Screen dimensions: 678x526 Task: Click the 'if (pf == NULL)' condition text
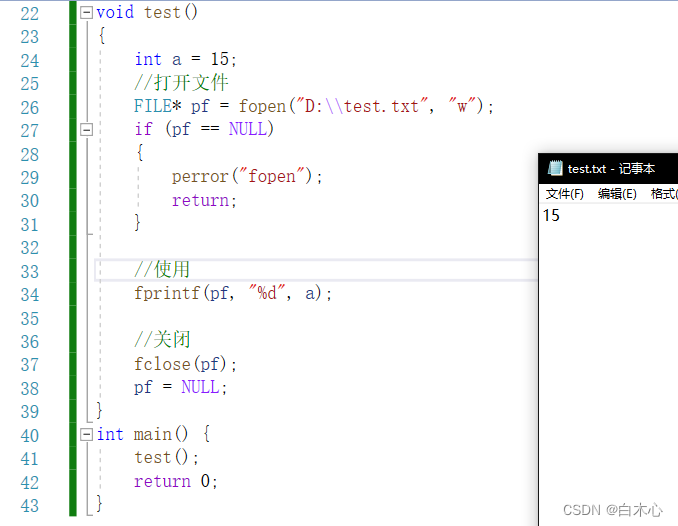204,129
